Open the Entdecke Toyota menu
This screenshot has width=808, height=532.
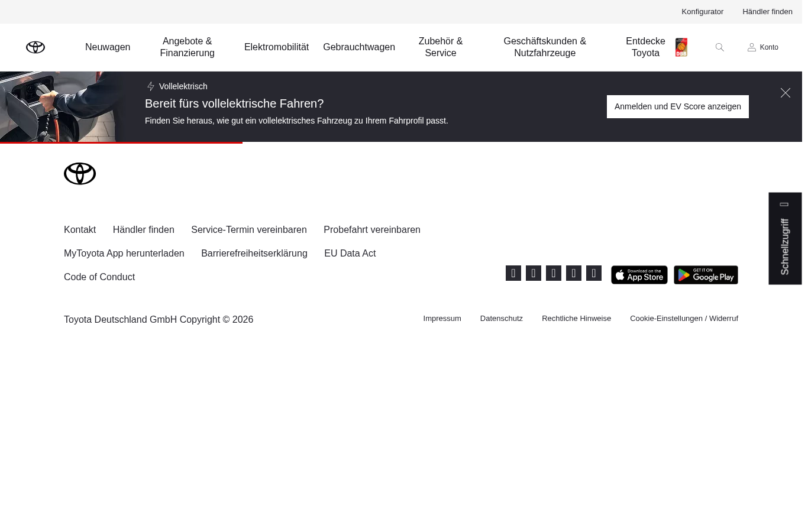645,47
